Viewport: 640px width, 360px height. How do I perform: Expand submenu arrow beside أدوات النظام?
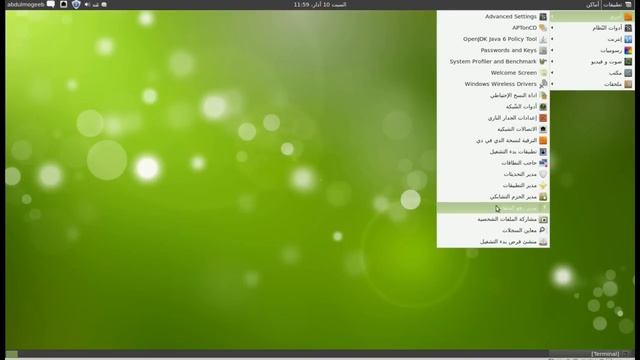[552, 28]
